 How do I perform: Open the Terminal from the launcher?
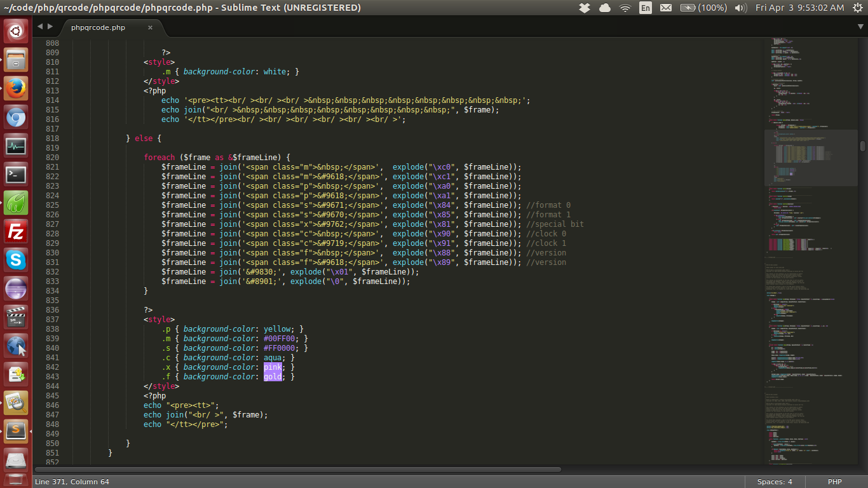click(x=15, y=174)
